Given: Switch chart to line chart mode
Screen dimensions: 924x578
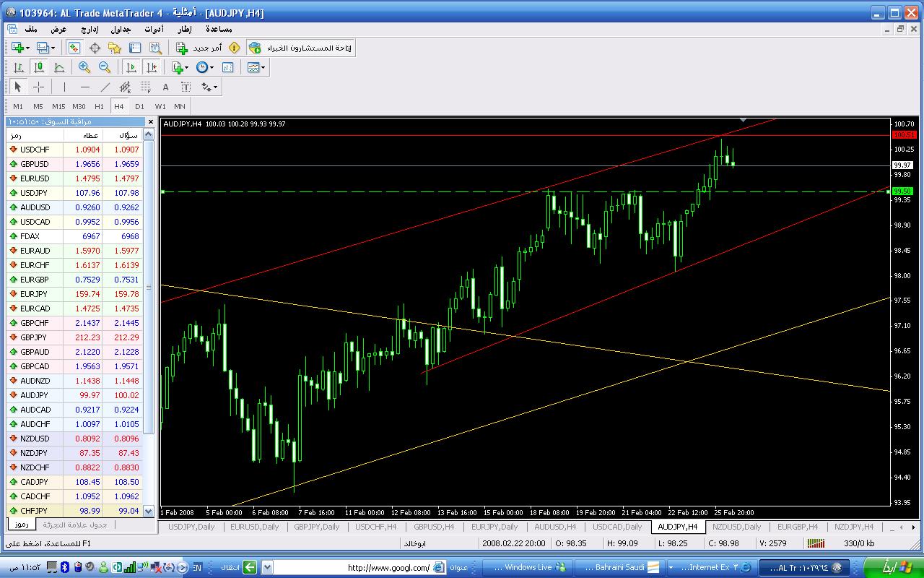Looking at the screenshot, I should coord(59,67).
